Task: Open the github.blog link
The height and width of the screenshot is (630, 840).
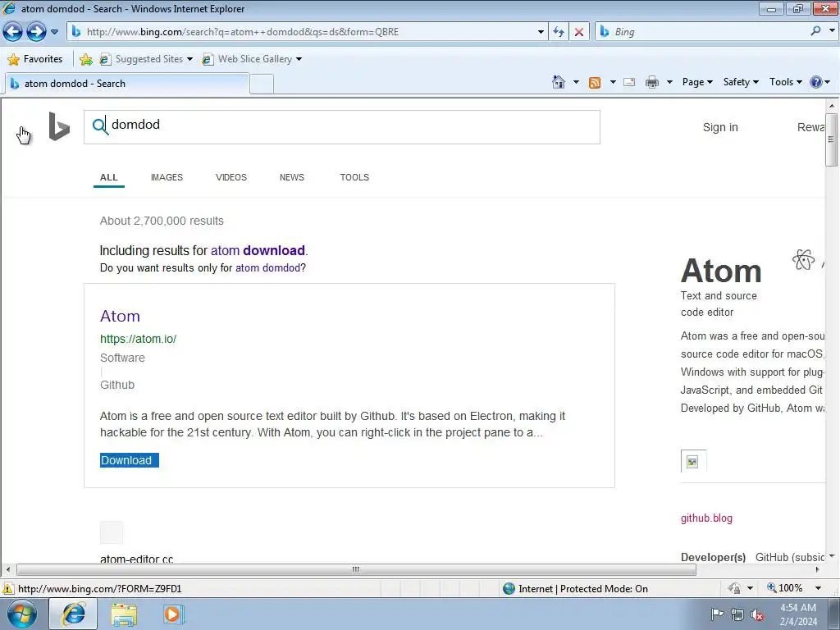Action: coord(706,518)
